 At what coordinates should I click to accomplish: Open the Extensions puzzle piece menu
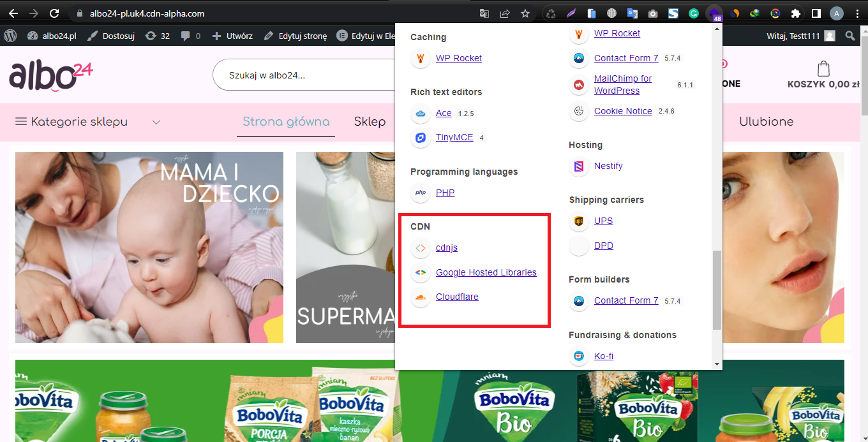click(795, 13)
